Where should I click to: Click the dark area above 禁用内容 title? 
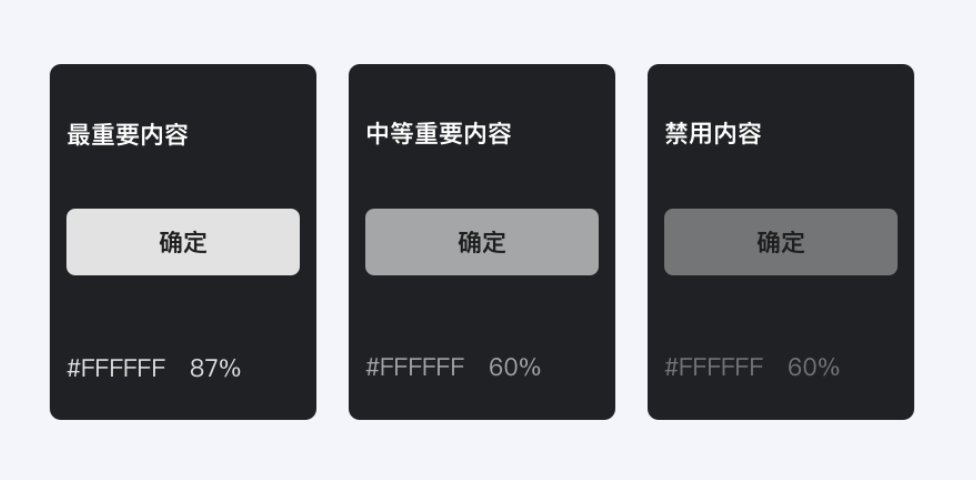pyautogui.click(x=780, y=90)
